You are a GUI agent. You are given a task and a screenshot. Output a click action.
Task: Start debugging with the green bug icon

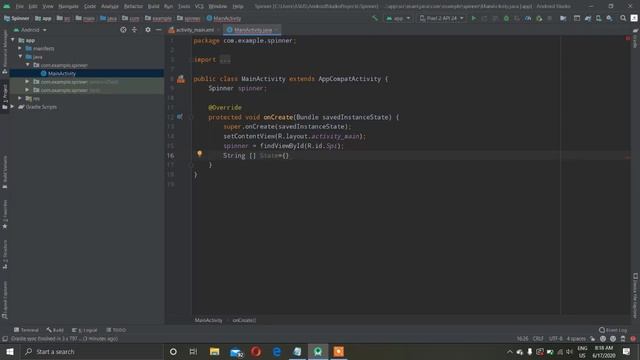(x=506, y=18)
